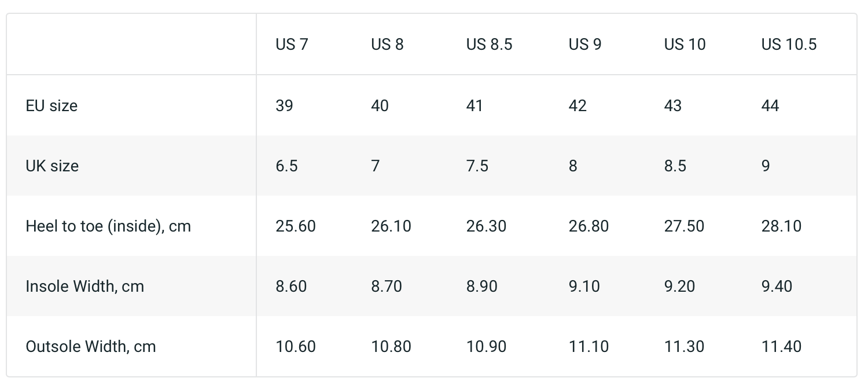Screen dimensions: 868x389
Task: Click heel to toe value 28.10
Action: coord(781,226)
